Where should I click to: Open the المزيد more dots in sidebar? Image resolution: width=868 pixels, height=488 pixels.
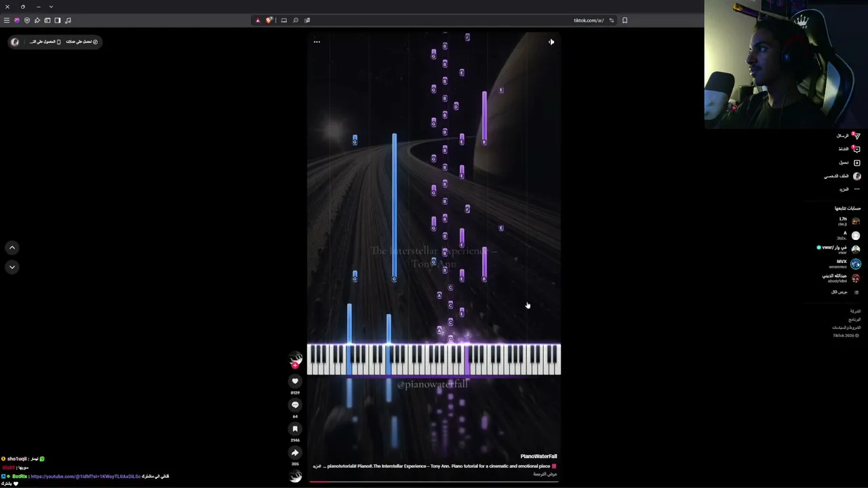point(856,189)
